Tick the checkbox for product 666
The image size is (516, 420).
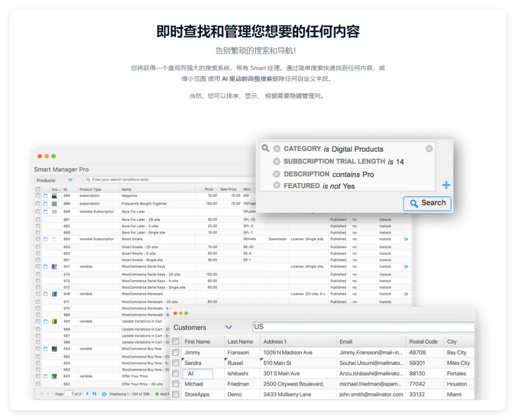click(38, 204)
